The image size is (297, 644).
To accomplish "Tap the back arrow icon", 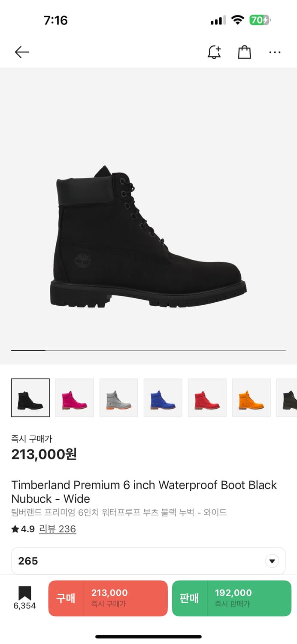I will tap(22, 52).
